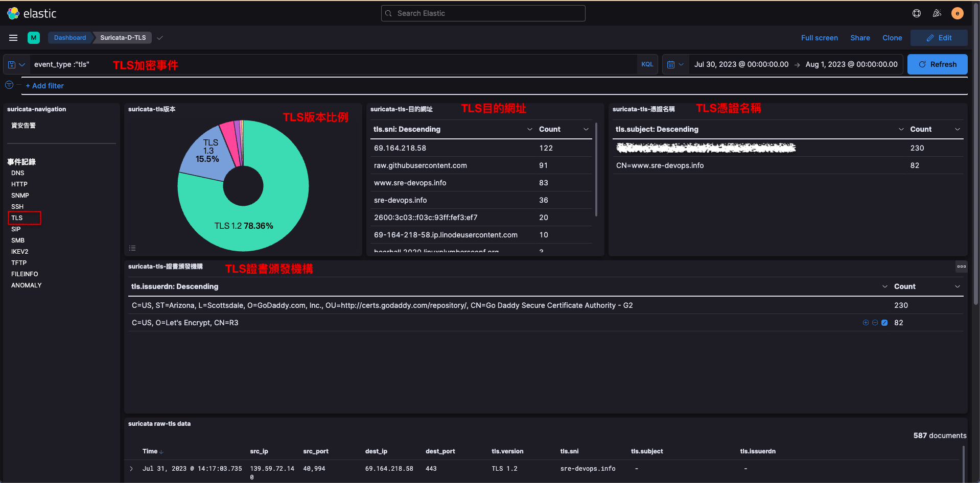980x483 pixels.
Task: Open the Elastic home logo
Action: tap(32, 13)
